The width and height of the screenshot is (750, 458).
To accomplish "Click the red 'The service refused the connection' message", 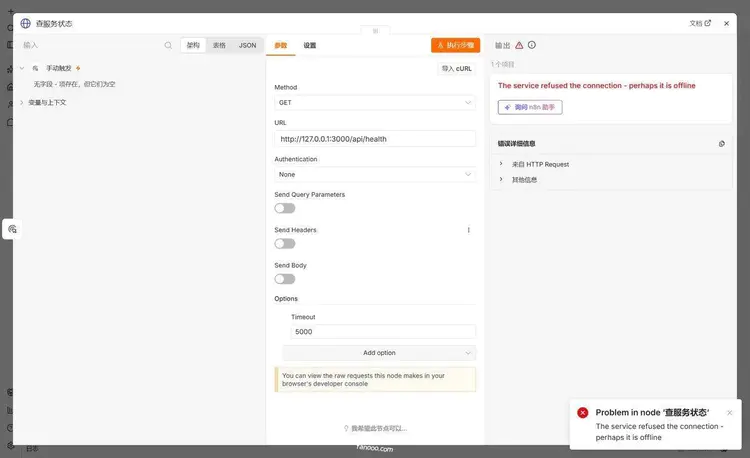I will click(596, 86).
